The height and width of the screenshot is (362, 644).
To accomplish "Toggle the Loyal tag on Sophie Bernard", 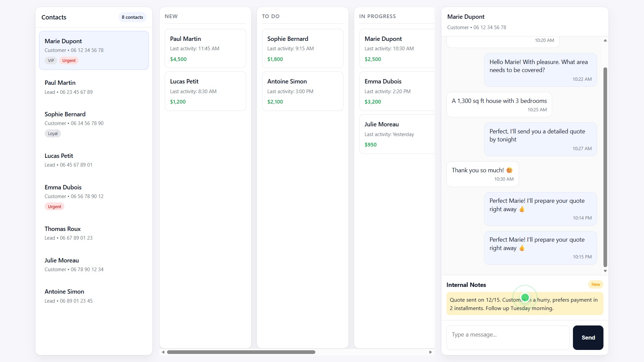I will tap(53, 133).
